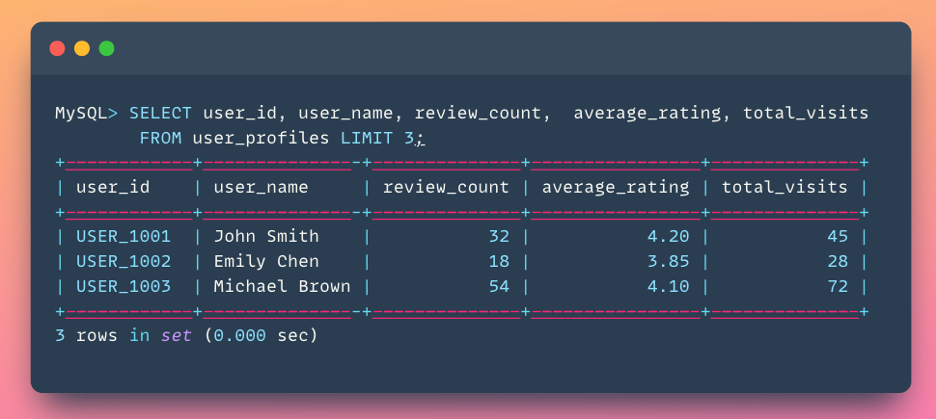
Task: Click the green maximize window dot
Action: 106,48
